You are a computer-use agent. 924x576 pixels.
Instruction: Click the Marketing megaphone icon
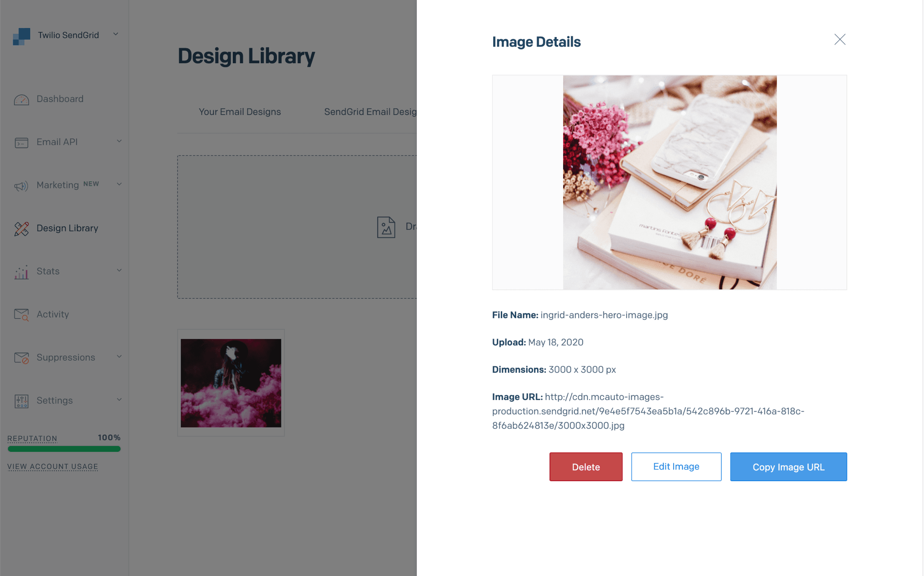21,185
